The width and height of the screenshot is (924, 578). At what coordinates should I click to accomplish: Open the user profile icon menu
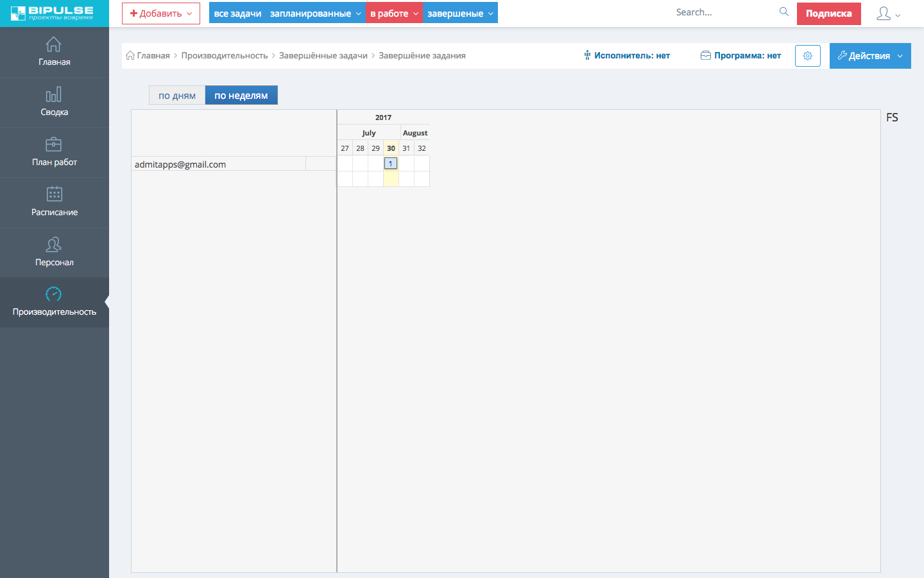pos(888,13)
